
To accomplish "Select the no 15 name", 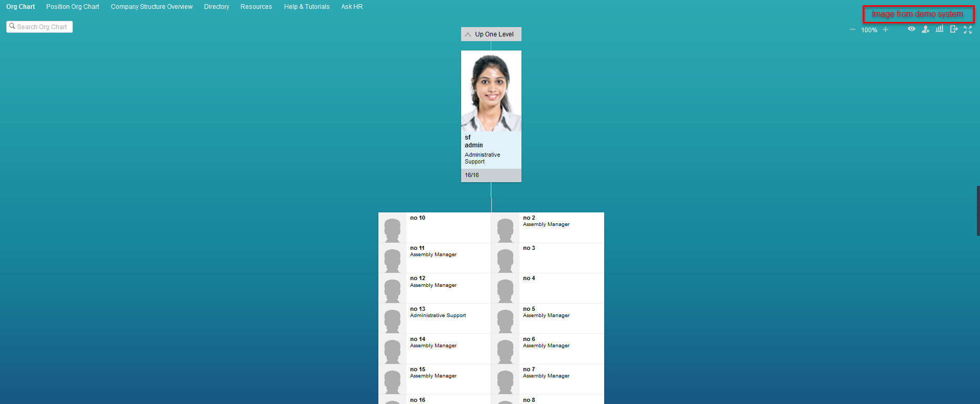I will 417,369.
